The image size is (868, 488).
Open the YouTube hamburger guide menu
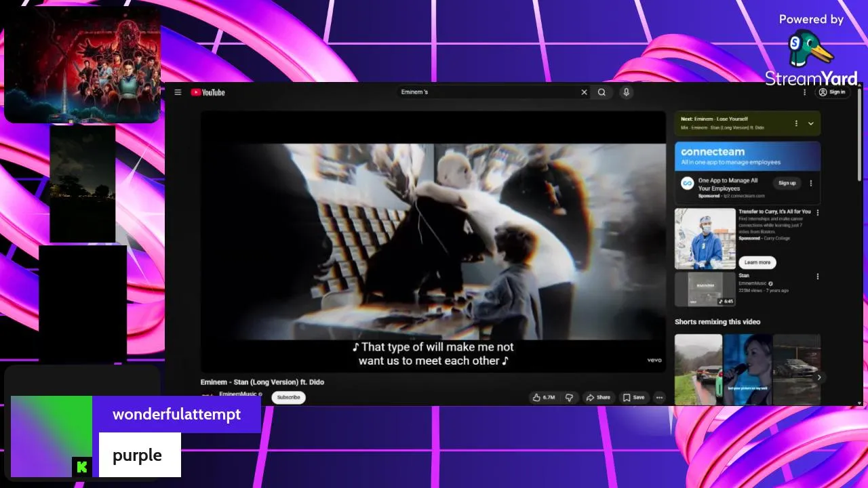click(x=178, y=92)
